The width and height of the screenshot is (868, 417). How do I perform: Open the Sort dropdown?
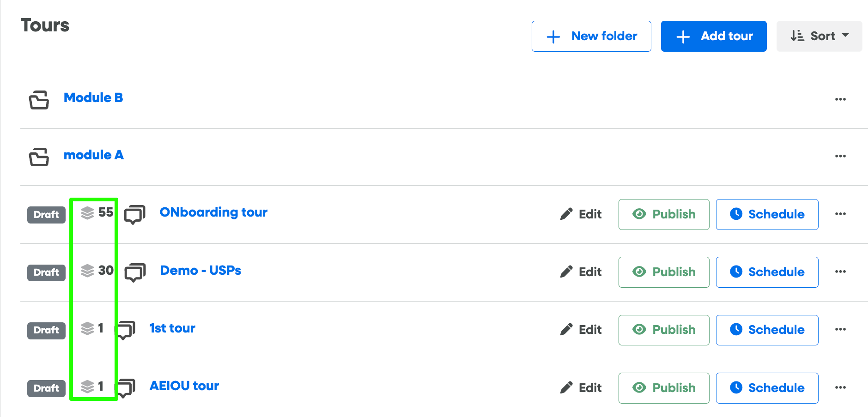[819, 36]
